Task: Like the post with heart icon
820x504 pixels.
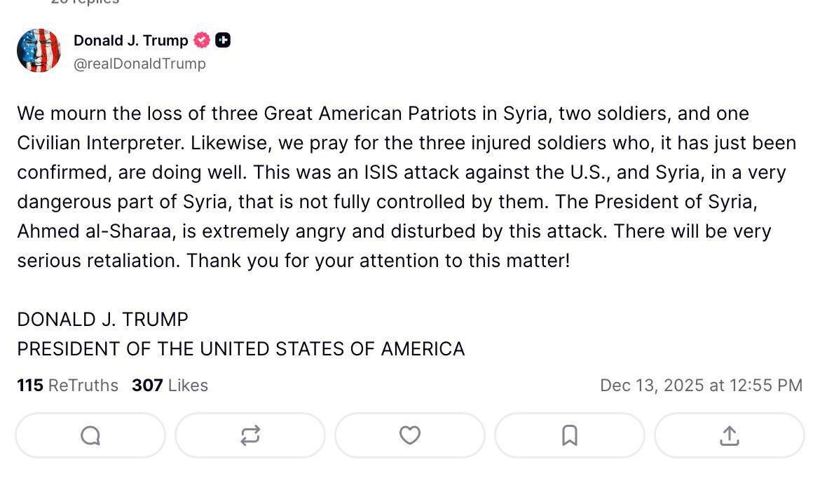Action: click(410, 435)
